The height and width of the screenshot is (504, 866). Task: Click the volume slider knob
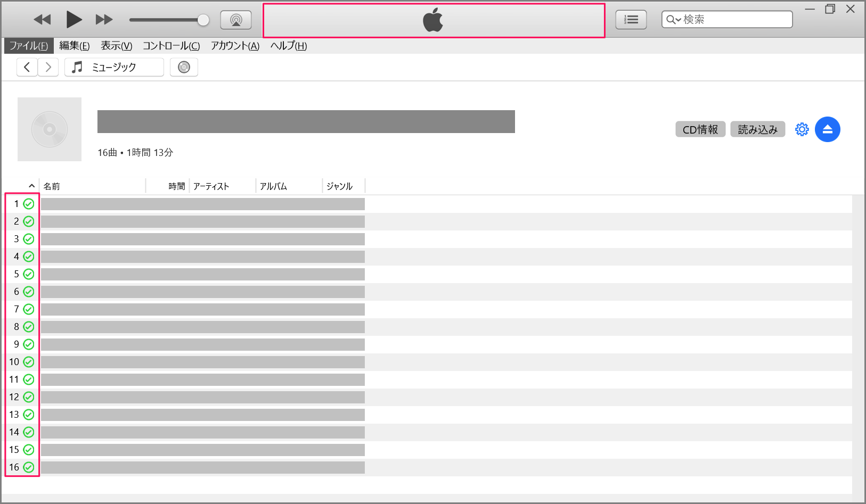tap(203, 20)
